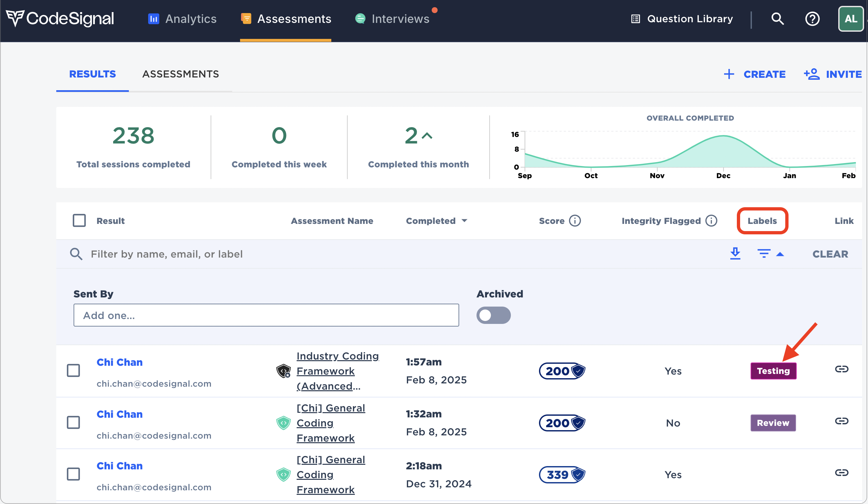Screen dimensions: 868x504
Task: Click the download results icon
Action: click(x=735, y=254)
